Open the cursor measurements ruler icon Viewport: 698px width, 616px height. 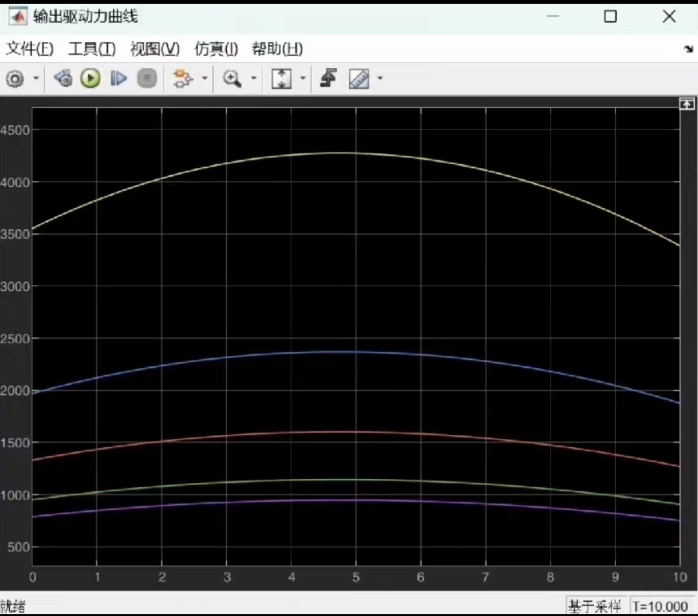[359, 79]
